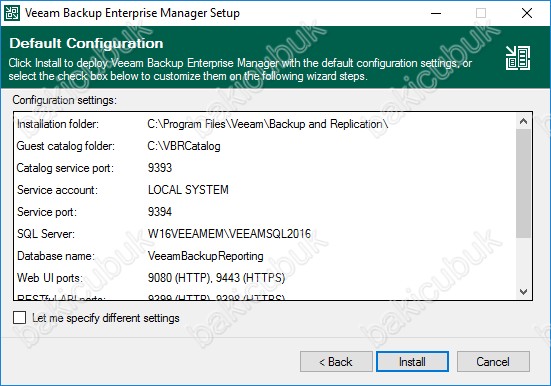This screenshot has width=551, height=386.
Task: Select the 'Service account:' label
Action: [x=58, y=190]
